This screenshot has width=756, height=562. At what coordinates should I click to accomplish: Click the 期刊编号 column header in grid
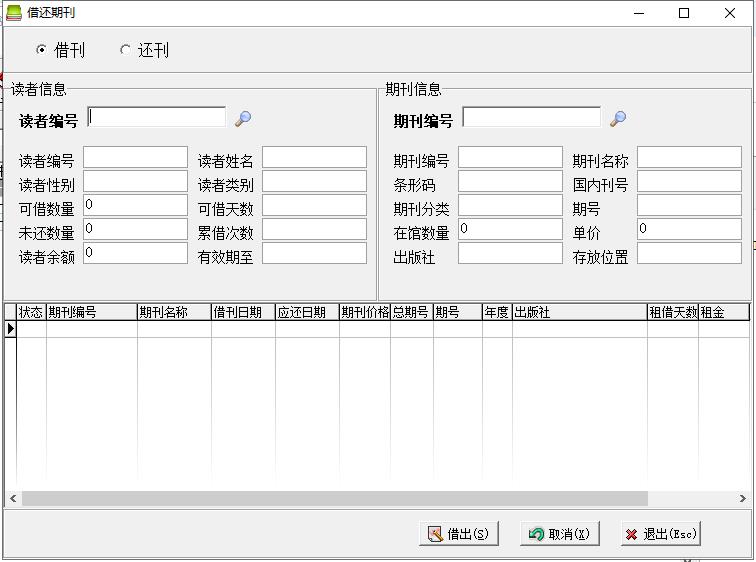pyautogui.click(x=92, y=312)
